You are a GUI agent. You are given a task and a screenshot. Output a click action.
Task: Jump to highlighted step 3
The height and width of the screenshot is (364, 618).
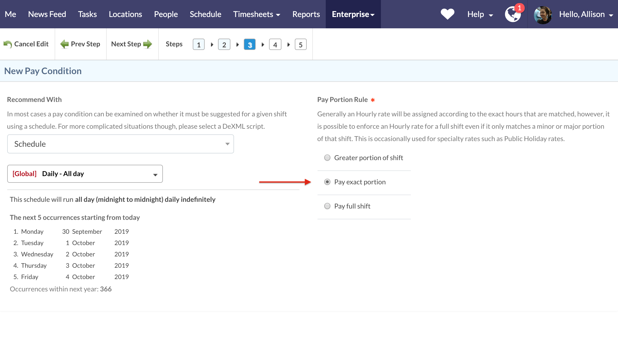[x=249, y=45]
